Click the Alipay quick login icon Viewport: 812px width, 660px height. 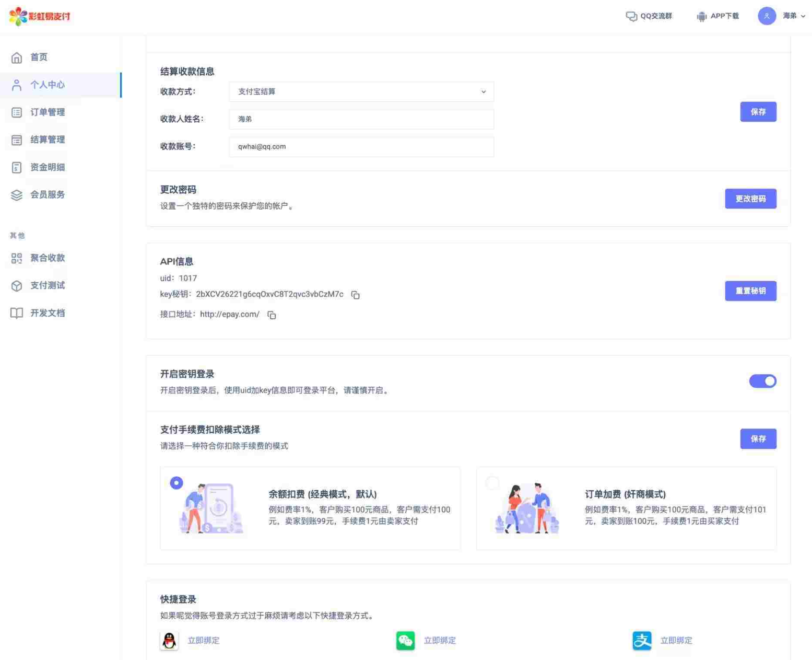(642, 641)
